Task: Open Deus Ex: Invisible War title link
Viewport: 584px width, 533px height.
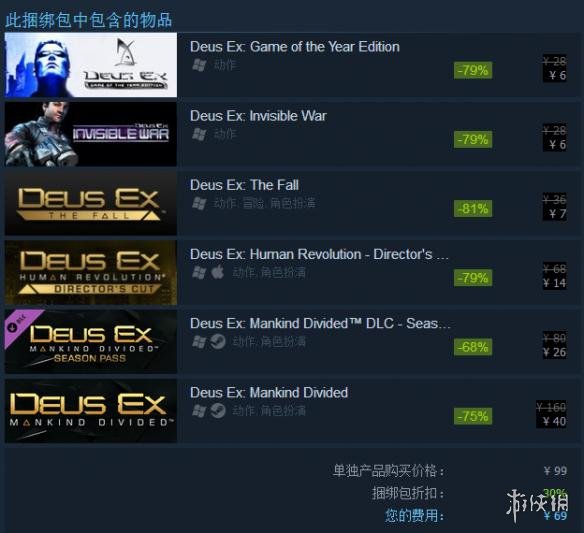Action: coord(258,116)
